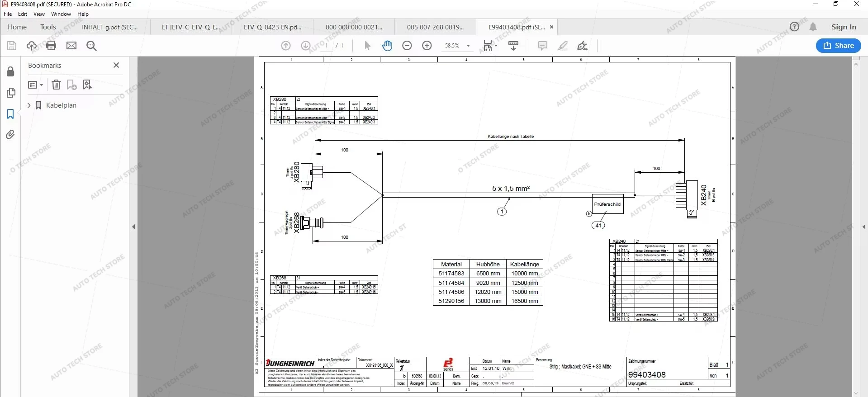Switch to the ETV_Q_0423 EN.pdf tab

272,27
